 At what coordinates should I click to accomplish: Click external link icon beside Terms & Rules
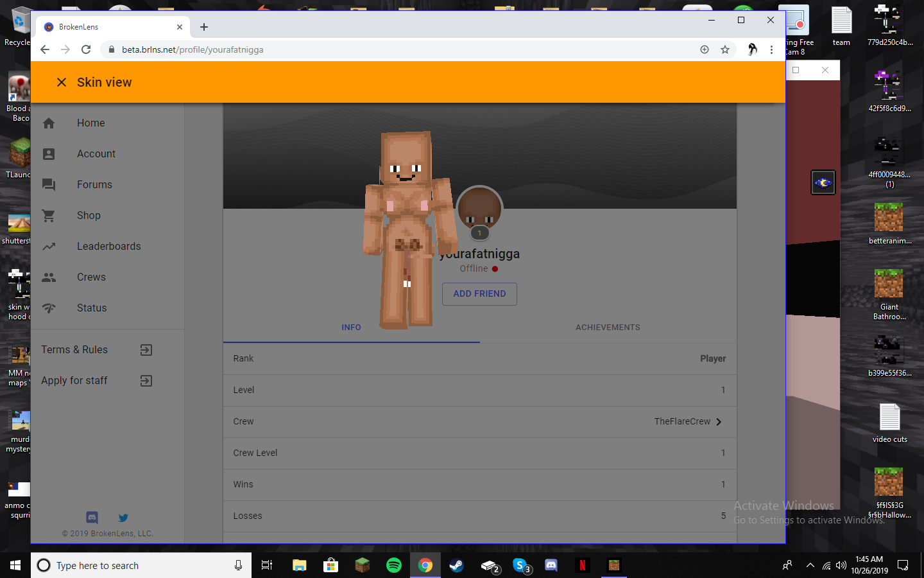146,350
